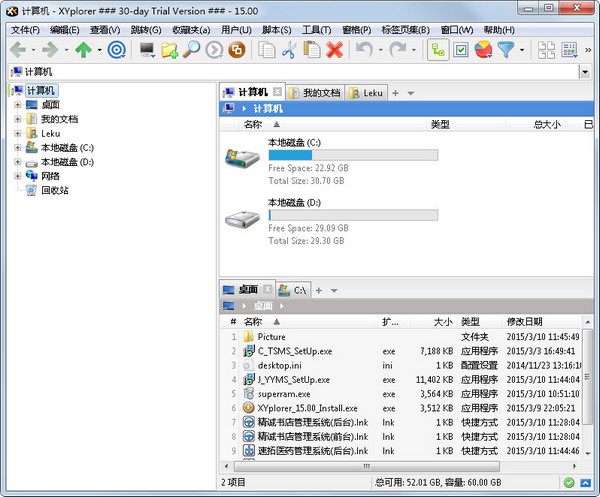Open the computer drives toolbar icon

point(147,50)
